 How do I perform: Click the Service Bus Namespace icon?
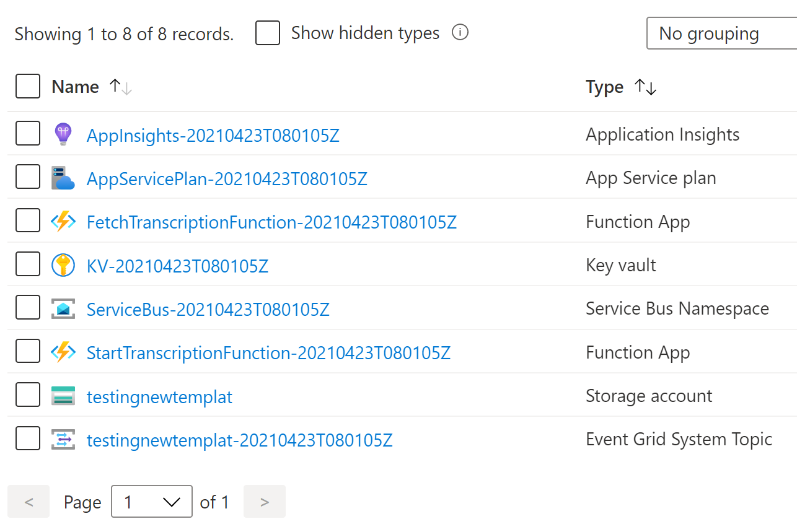[63, 309]
